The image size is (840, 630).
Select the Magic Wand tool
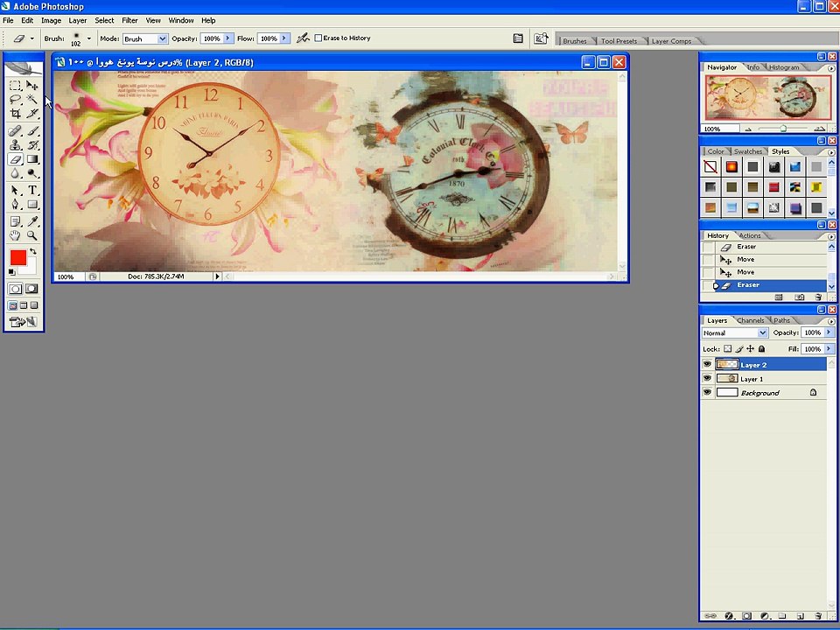pos(32,99)
